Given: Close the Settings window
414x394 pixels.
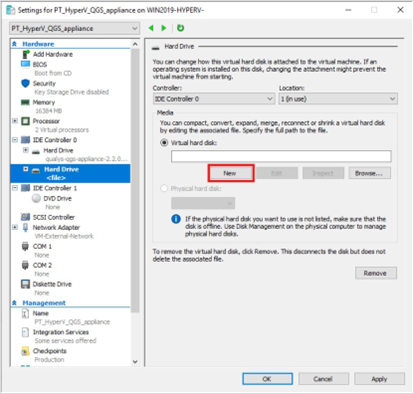Looking at the screenshot, I should 400,10.
